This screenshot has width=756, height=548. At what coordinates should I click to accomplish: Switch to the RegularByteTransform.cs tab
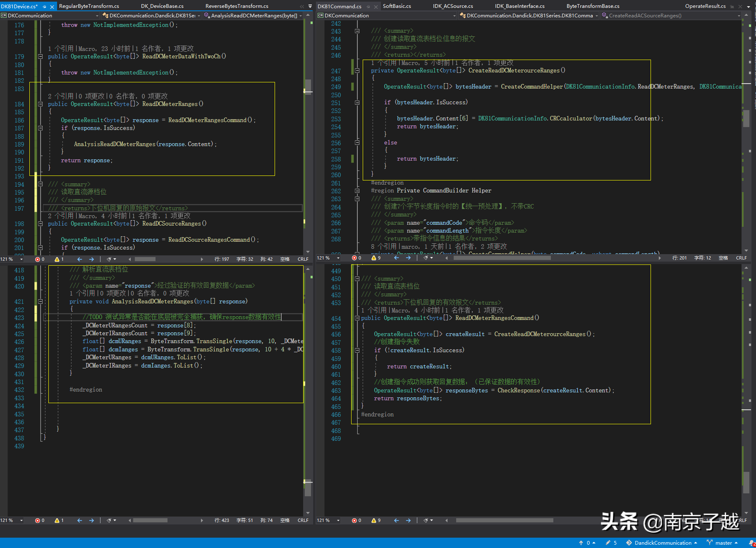coord(89,6)
